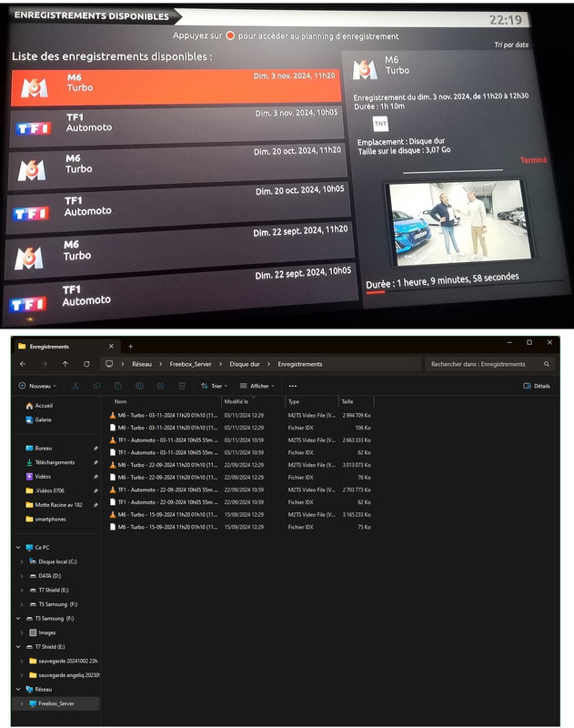This screenshot has width=574, height=728.
Task: Sort by the Modifié le column header
Action: pyautogui.click(x=237, y=401)
